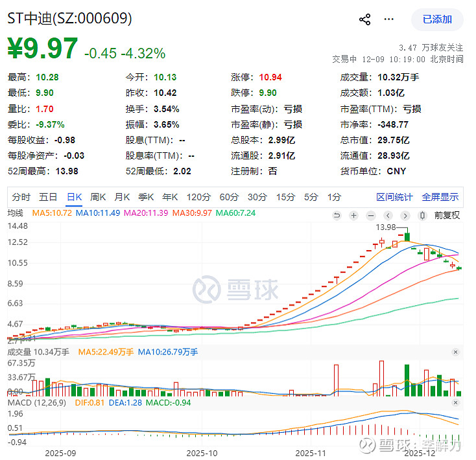Click the DEA:1.28 MACD label
Screen dimensions: 476x460
pyautogui.click(x=125, y=403)
